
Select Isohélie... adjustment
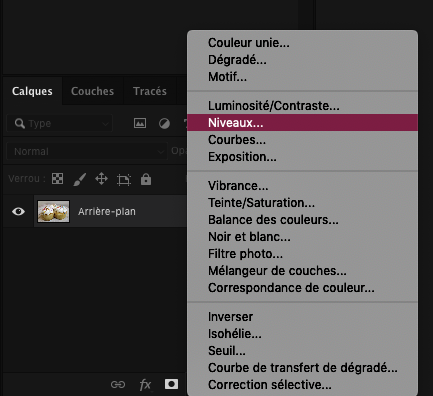point(302,334)
